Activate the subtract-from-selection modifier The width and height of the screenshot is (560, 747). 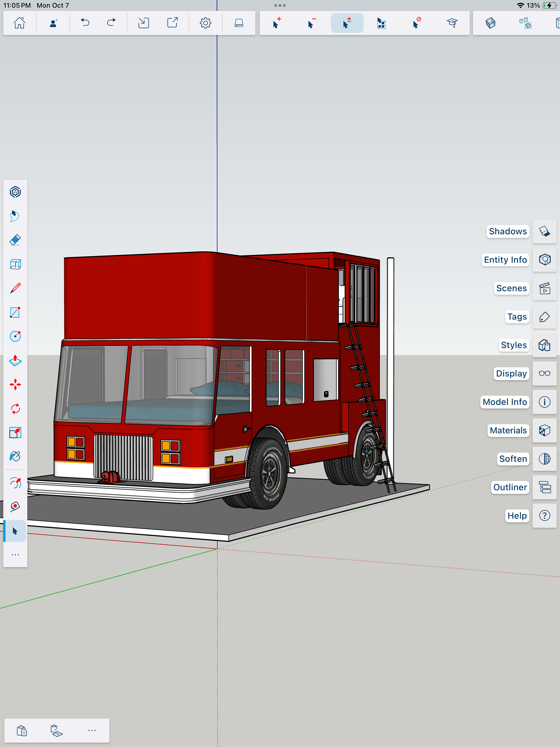click(312, 23)
